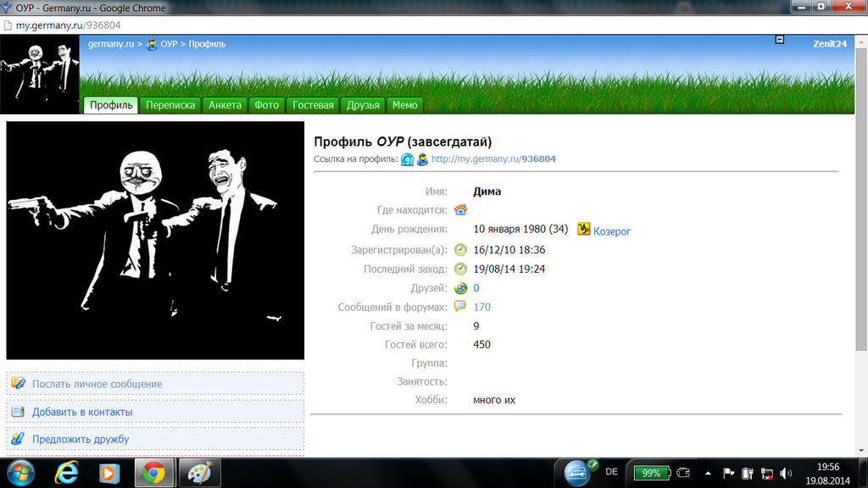Click the speech bubble icon for forum messages
The image size is (868, 488).
click(x=461, y=307)
